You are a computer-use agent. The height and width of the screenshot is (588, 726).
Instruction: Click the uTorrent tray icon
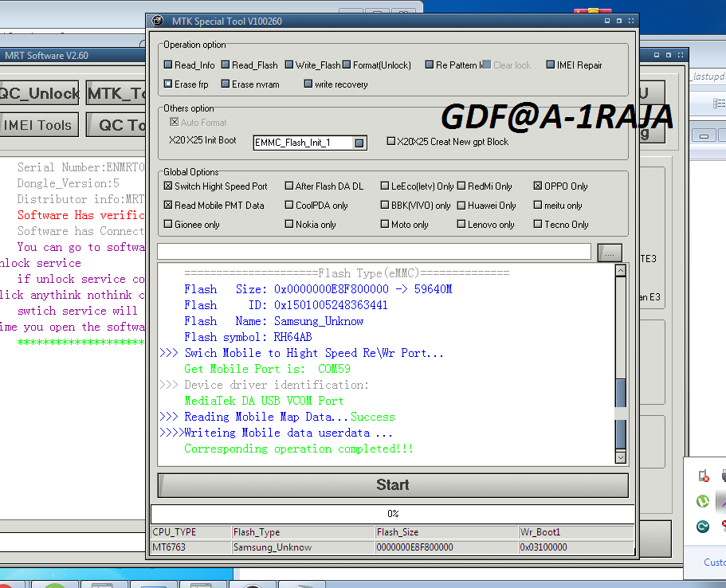(x=702, y=501)
